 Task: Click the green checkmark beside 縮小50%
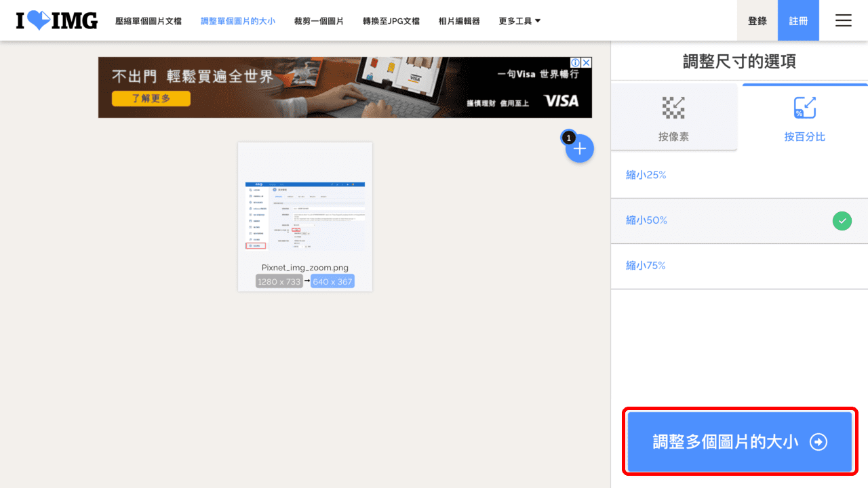click(842, 221)
